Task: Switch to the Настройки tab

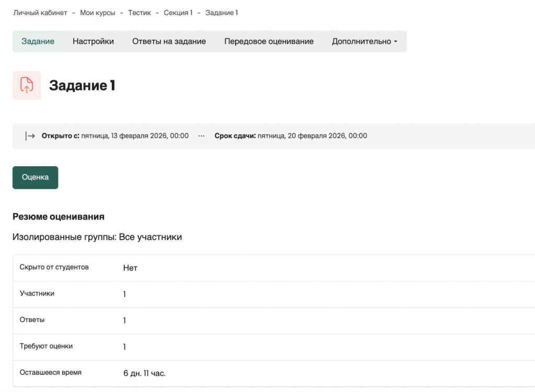Action: (x=93, y=41)
